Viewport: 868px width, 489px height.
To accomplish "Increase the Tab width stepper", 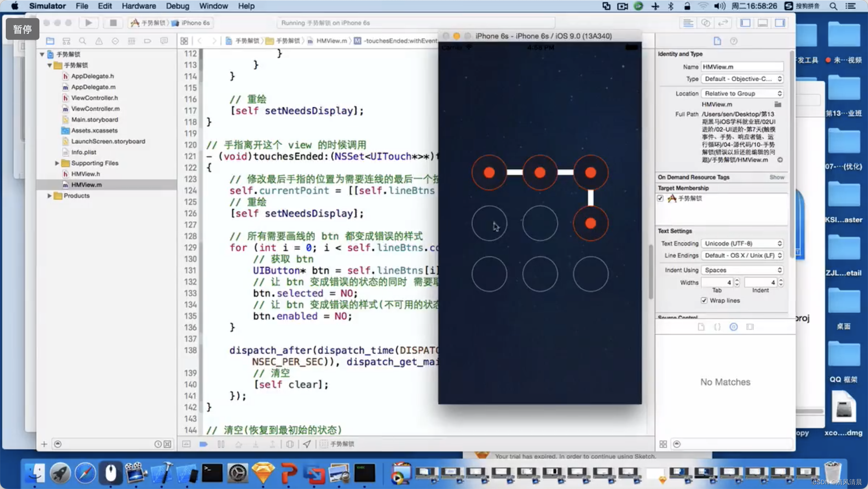I will pos(737,280).
